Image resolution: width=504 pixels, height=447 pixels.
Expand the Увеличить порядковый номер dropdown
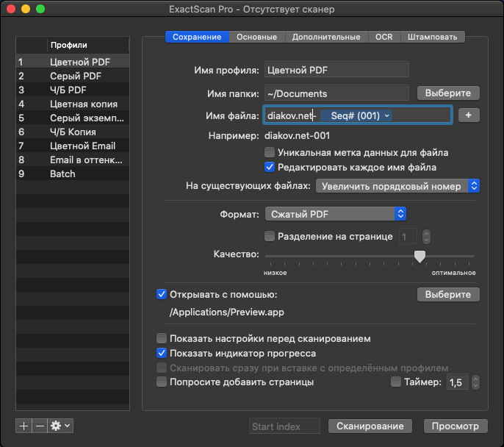pyautogui.click(x=397, y=186)
